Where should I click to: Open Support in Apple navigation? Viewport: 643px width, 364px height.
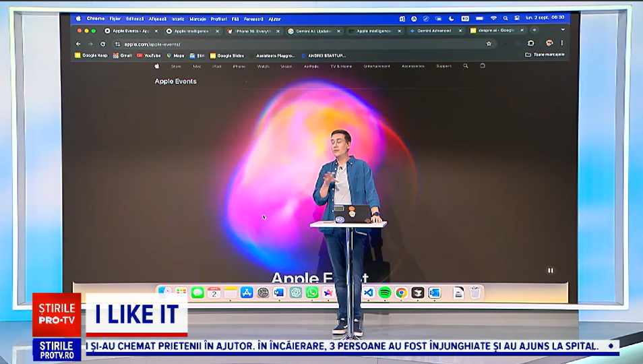point(443,65)
